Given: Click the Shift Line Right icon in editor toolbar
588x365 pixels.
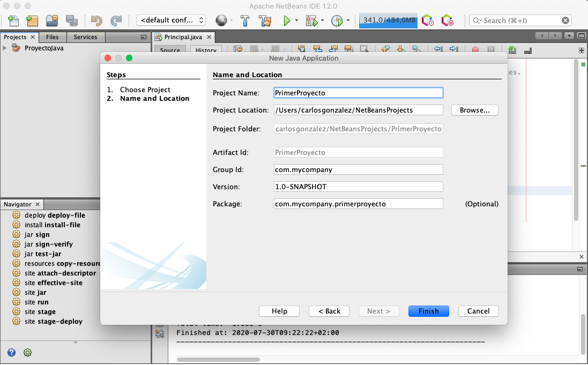Looking at the screenshot, I should pos(454,49).
